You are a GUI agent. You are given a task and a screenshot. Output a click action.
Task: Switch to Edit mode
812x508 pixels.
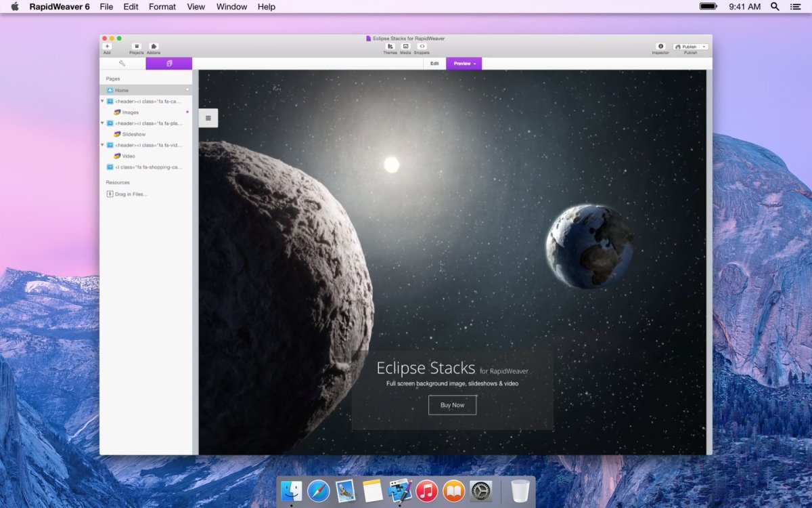pyautogui.click(x=434, y=64)
